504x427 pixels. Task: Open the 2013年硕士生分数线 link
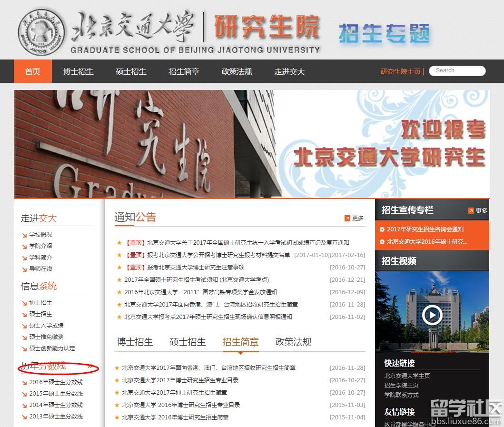coord(56,417)
